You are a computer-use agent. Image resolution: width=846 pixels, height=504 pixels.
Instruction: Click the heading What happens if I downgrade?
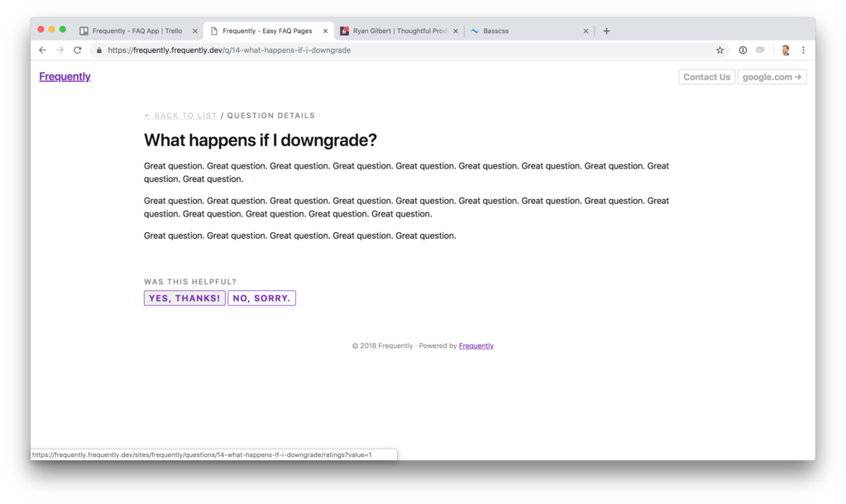[x=260, y=140]
